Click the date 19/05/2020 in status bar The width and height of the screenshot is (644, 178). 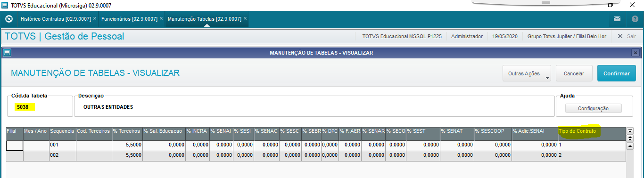(x=505, y=36)
